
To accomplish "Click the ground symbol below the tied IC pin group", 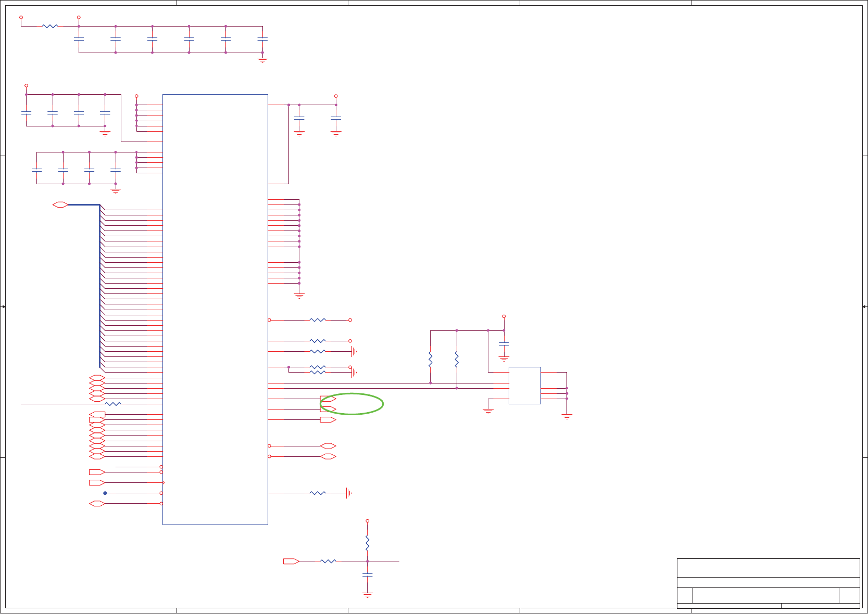I will pos(299,296).
